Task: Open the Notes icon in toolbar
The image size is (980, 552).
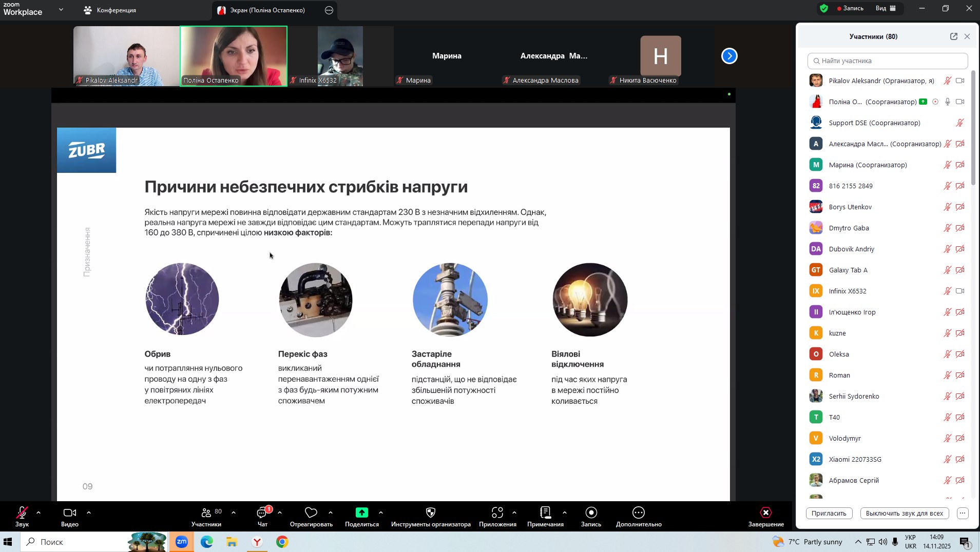Action: (x=545, y=513)
